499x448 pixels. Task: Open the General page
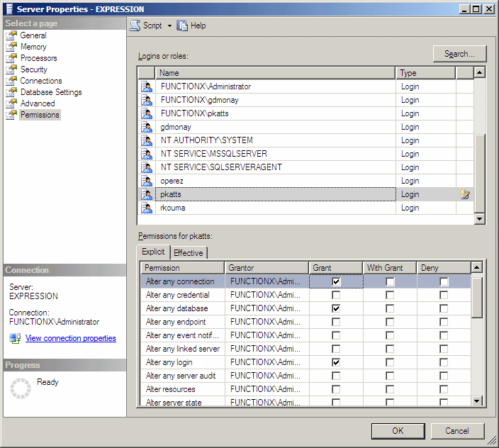point(33,35)
